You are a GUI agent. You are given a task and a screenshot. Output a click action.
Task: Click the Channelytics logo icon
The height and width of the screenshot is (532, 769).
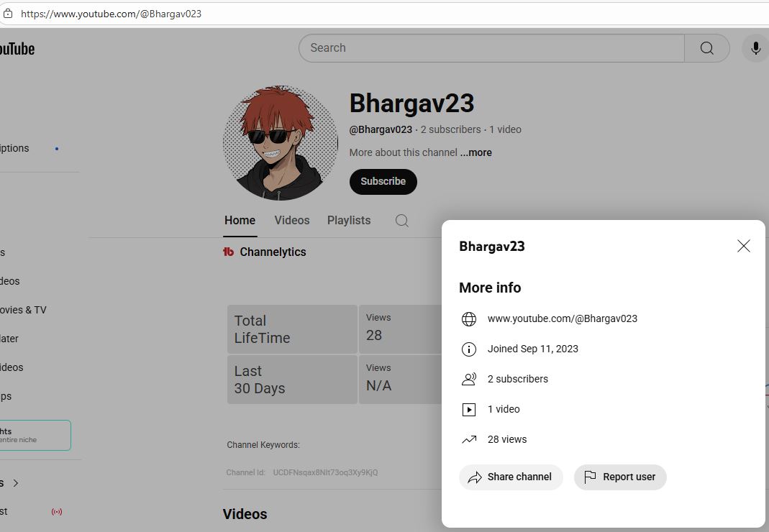(229, 252)
